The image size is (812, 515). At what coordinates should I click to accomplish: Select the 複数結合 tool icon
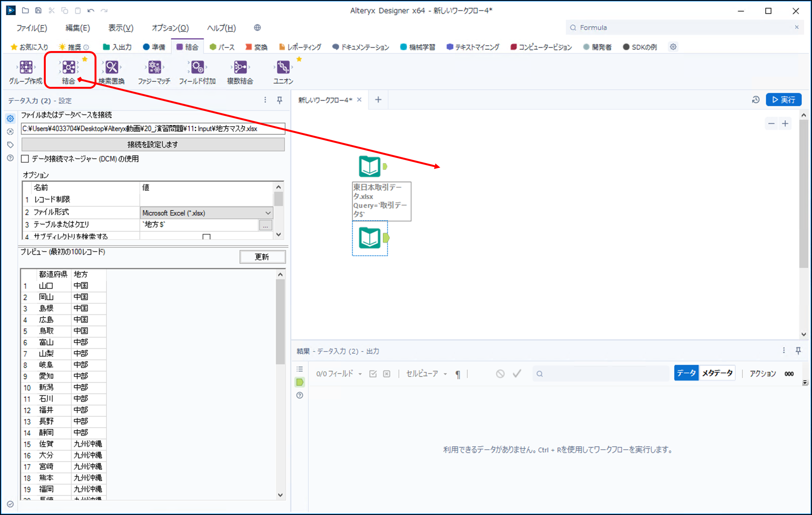pos(240,67)
